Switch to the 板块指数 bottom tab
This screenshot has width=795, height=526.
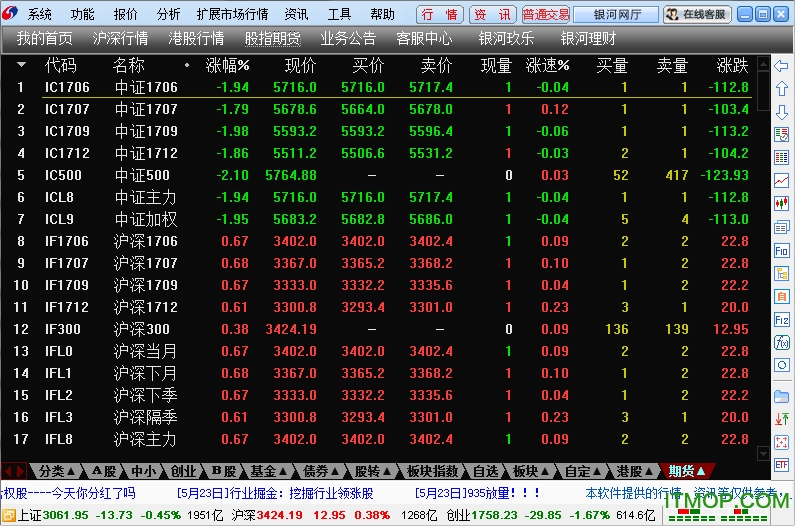pos(432,471)
